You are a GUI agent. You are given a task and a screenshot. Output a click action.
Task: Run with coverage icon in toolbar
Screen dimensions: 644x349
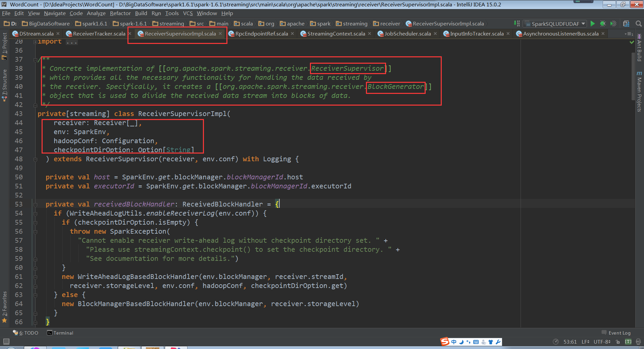(613, 23)
